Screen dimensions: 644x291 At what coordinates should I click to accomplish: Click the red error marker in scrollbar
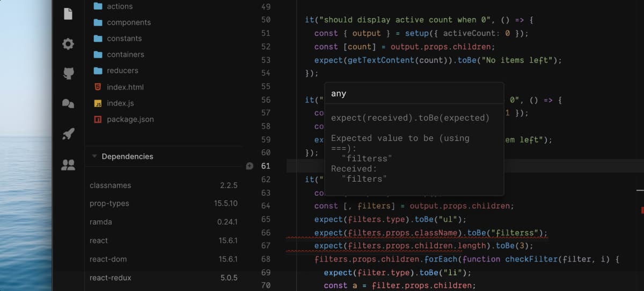click(x=642, y=210)
